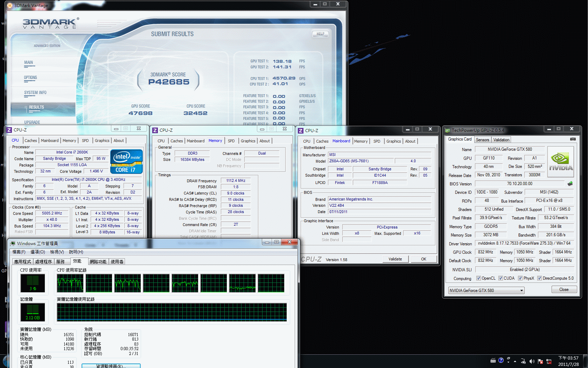Open the 說明(H) menu in Task Manager
The width and height of the screenshot is (588, 368).
(76, 252)
